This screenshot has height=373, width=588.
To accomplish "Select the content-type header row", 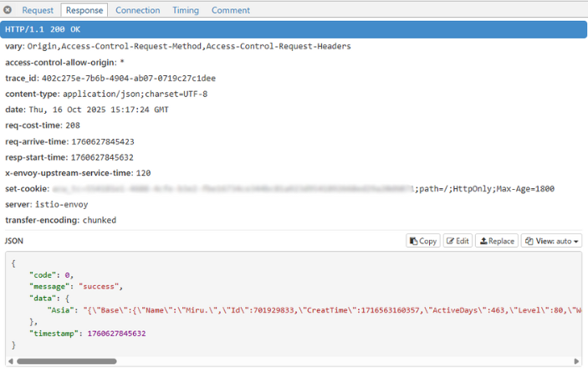I will coord(105,94).
